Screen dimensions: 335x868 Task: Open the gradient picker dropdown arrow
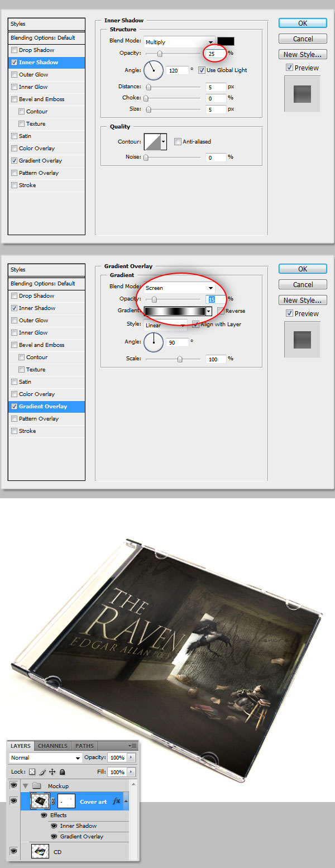(x=209, y=311)
